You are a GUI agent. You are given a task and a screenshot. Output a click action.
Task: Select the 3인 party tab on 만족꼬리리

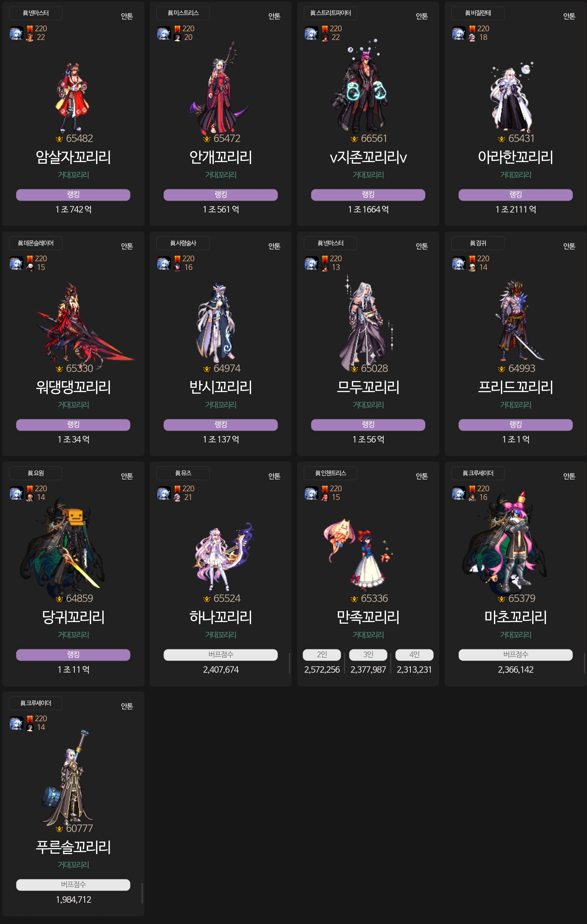(x=368, y=655)
